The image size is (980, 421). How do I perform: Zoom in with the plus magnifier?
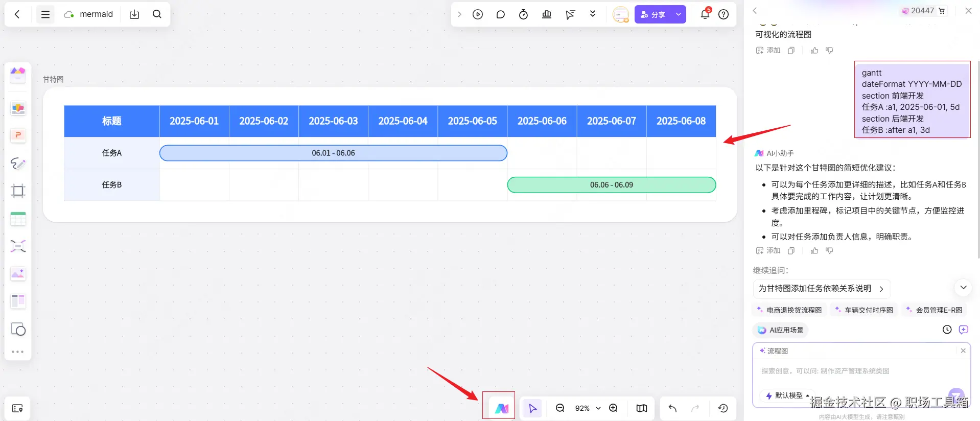[x=614, y=408]
